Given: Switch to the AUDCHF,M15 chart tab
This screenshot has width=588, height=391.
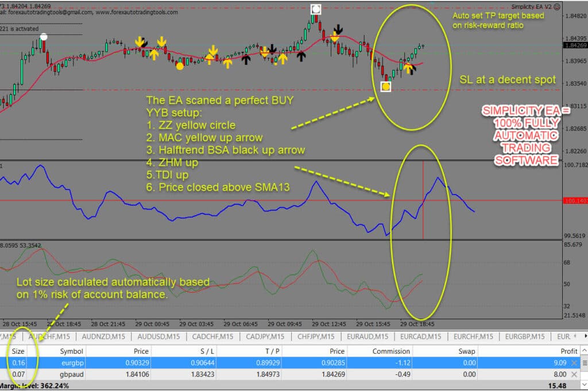Looking at the screenshot, I should (49, 336).
